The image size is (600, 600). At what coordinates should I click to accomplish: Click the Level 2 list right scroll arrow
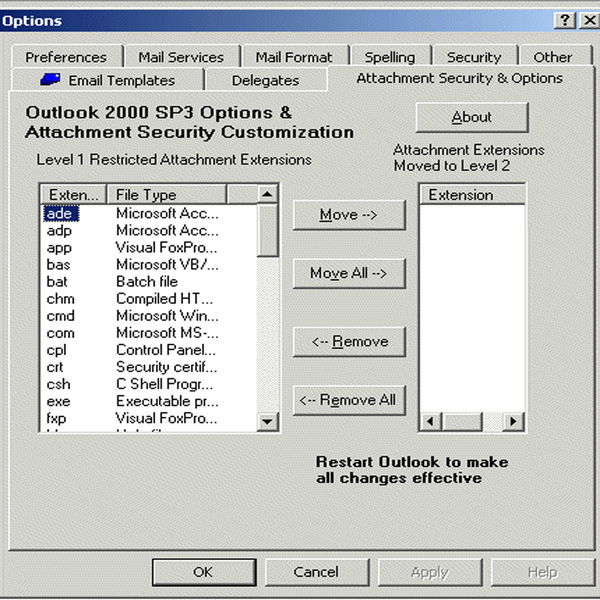(513, 422)
